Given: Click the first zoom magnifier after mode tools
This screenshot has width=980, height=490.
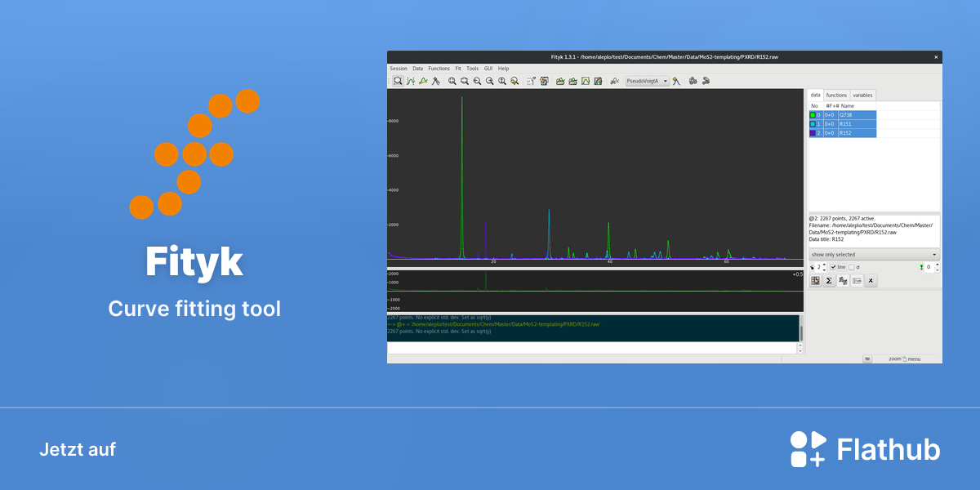Looking at the screenshot, I should pos(452,81).
